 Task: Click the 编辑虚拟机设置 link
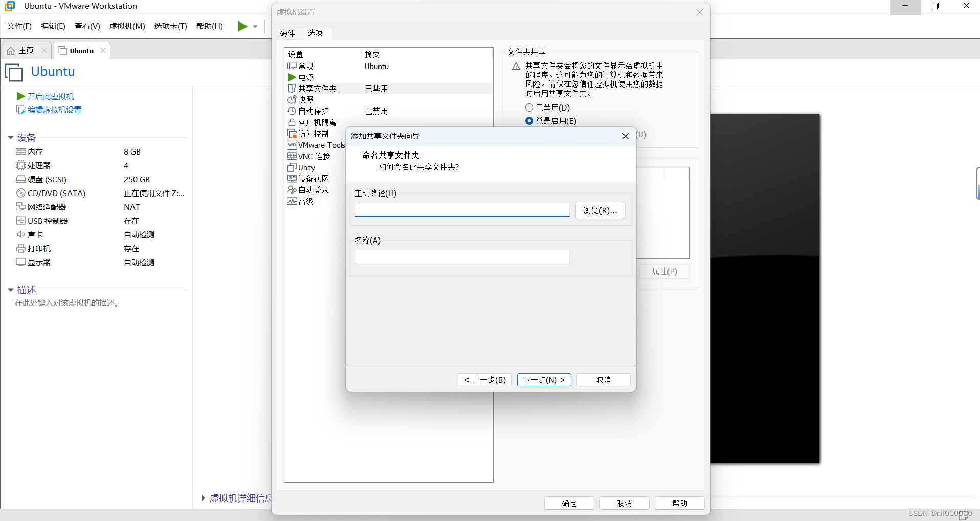pyautogui.click(x=55, y=110)
